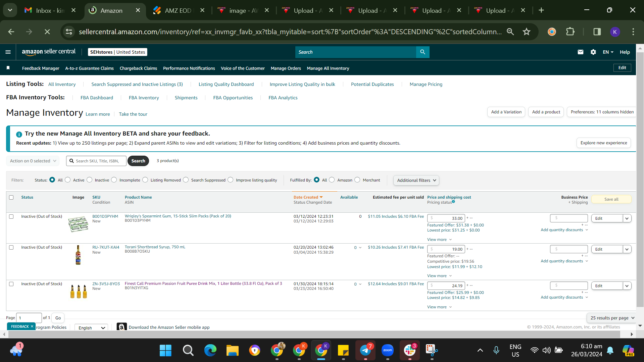644x362 pixels.
Task: Open the browser extensions puzzle icon
Action: (x=570, y=32)
